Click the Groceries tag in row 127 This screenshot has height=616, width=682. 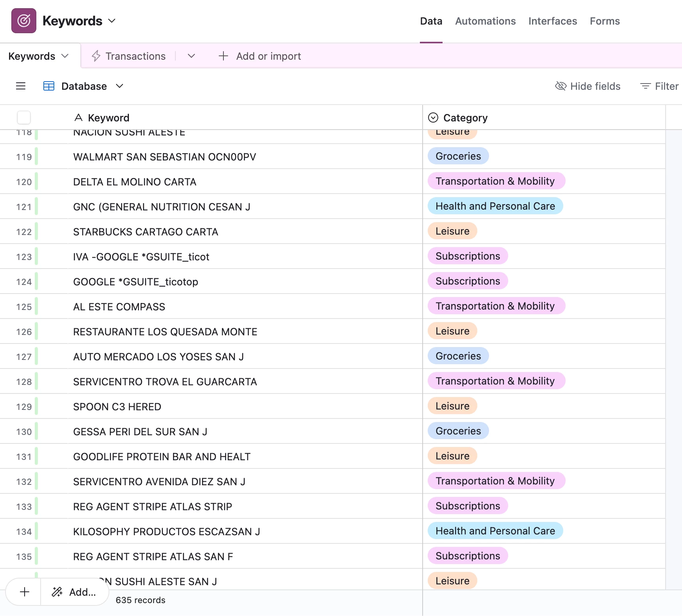[x=458, y=356]
